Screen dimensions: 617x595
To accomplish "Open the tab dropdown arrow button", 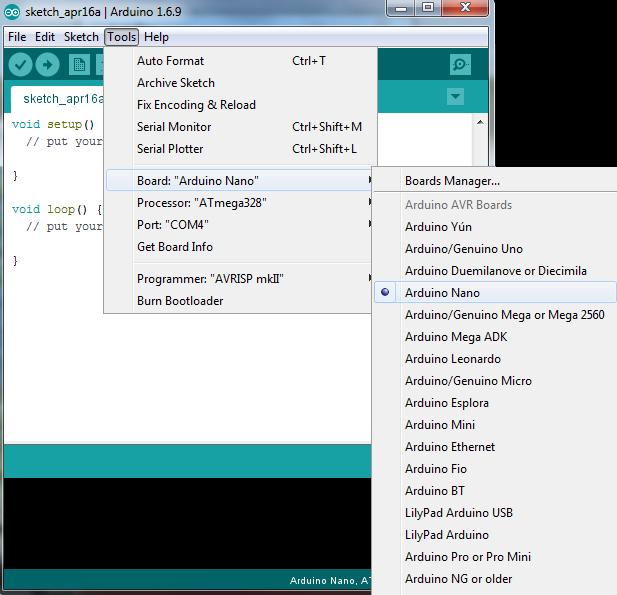I will [455, 96].
